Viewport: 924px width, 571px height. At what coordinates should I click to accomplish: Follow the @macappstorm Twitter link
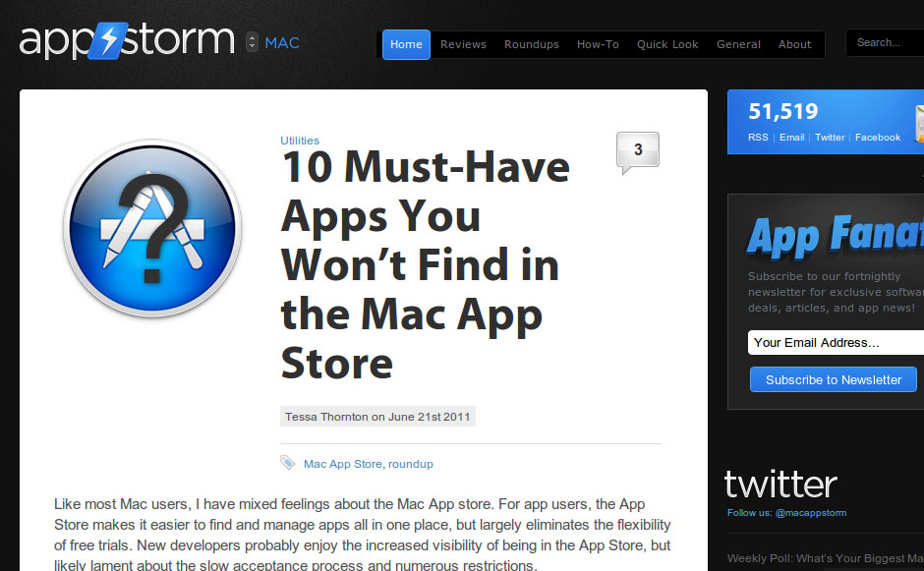[x=811, y=513]
